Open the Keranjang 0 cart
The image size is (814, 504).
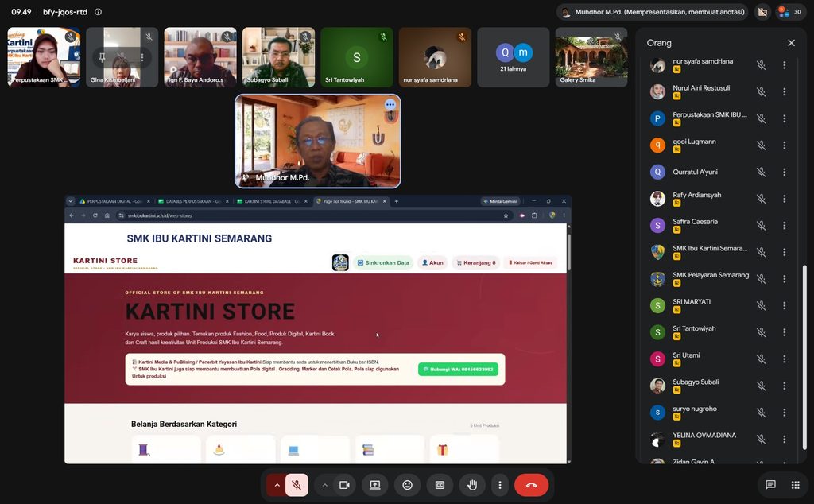click(476, 262)
